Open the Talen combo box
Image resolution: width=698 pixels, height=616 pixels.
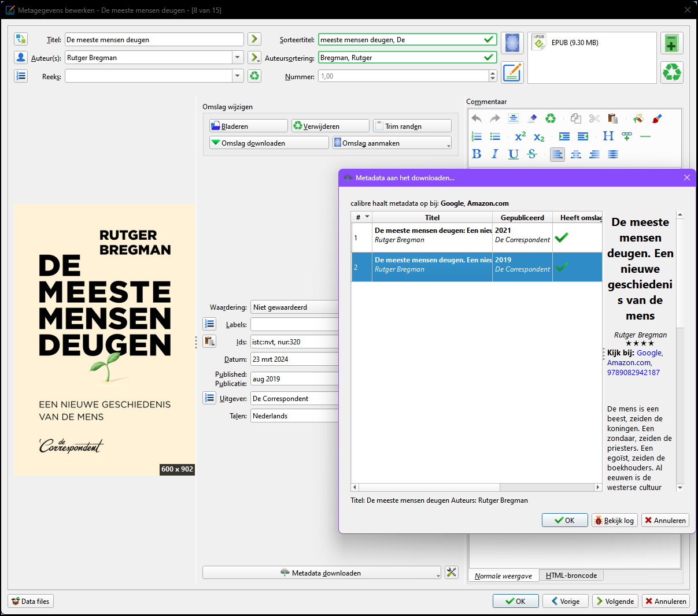click(294, 415)
